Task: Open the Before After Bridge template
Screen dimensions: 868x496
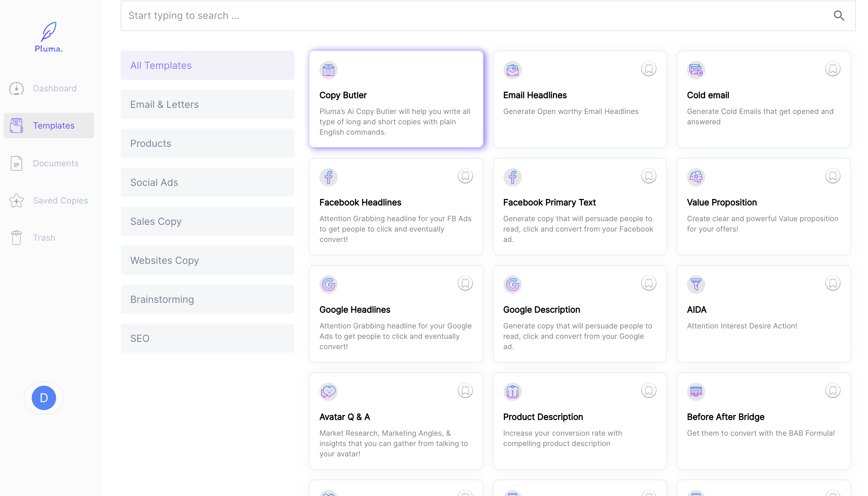Action: pyautogui.click(x=763, y=421)
